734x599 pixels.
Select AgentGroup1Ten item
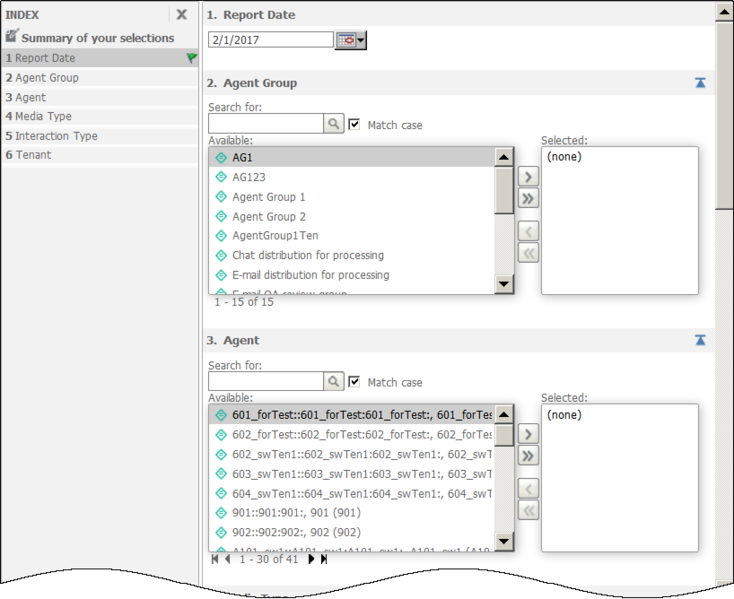(x=352, y=235)
